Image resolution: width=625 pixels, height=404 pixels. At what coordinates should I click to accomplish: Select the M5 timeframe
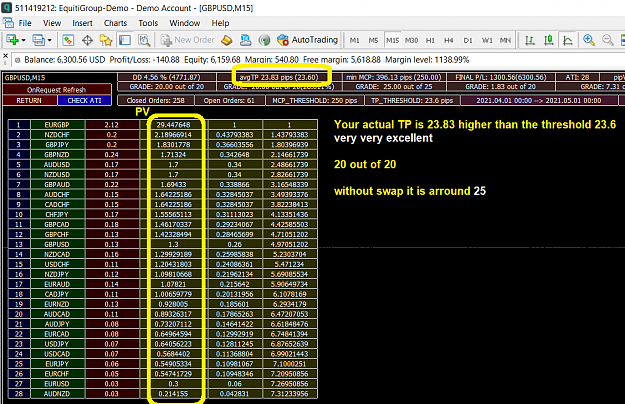tap(373, 40)
